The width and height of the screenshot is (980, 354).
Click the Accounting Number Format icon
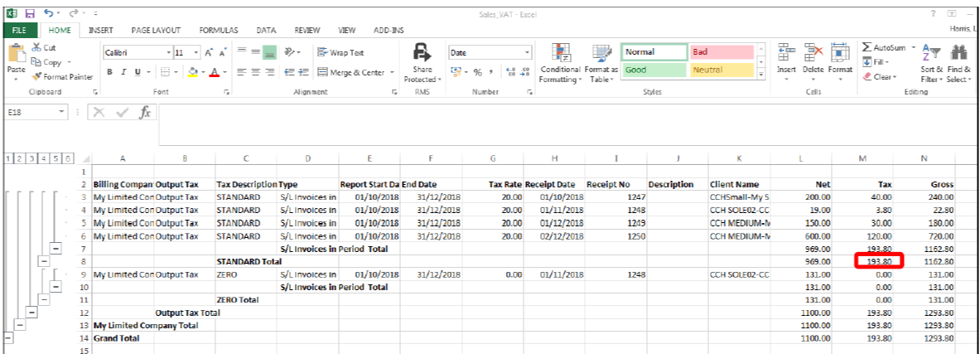(x=456, y=73)
